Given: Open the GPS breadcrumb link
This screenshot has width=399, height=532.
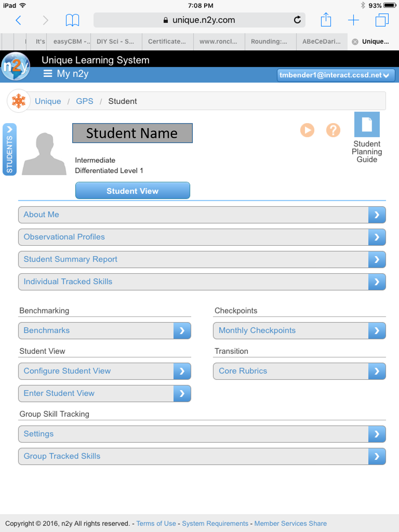Looking at the screenshot, I should click(85, 101).
